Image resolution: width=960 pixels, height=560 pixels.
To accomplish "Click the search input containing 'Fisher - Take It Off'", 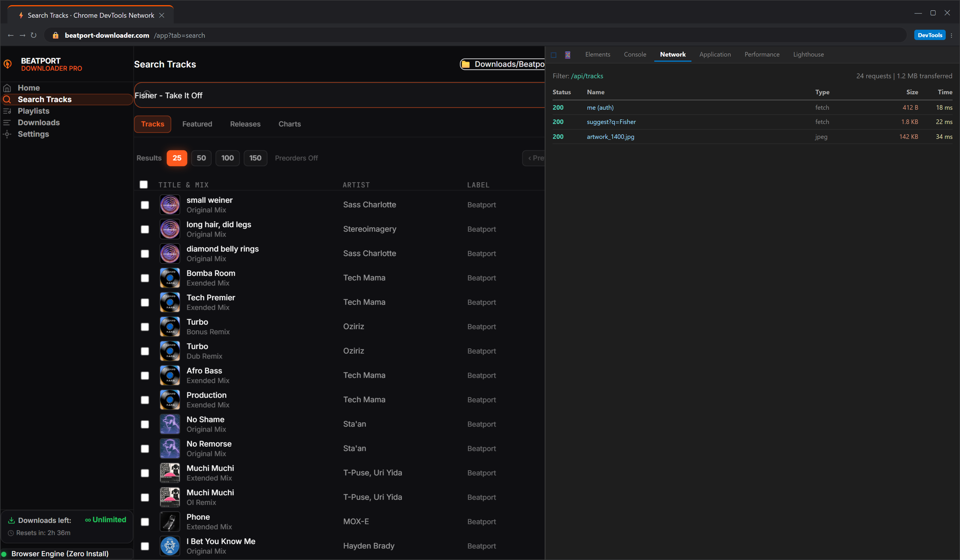I will point(339,95).
